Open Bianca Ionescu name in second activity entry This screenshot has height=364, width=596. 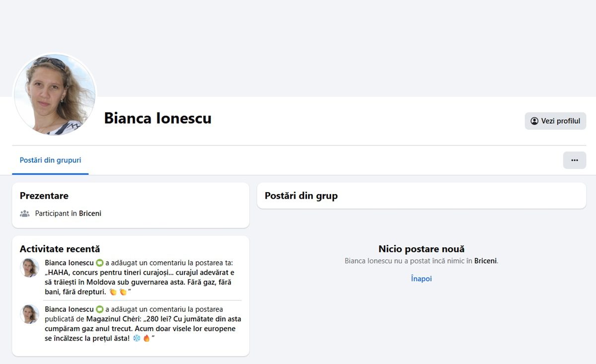point(69,309)
